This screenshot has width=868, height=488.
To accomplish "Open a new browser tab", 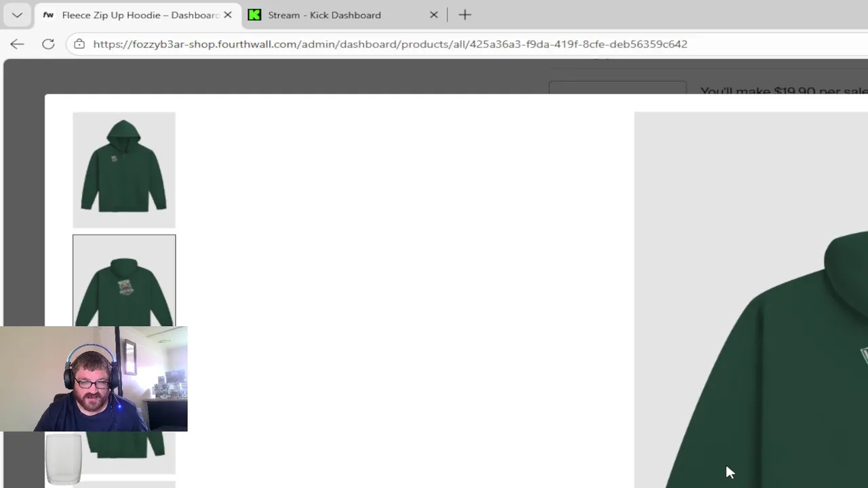I will [465, 15].
